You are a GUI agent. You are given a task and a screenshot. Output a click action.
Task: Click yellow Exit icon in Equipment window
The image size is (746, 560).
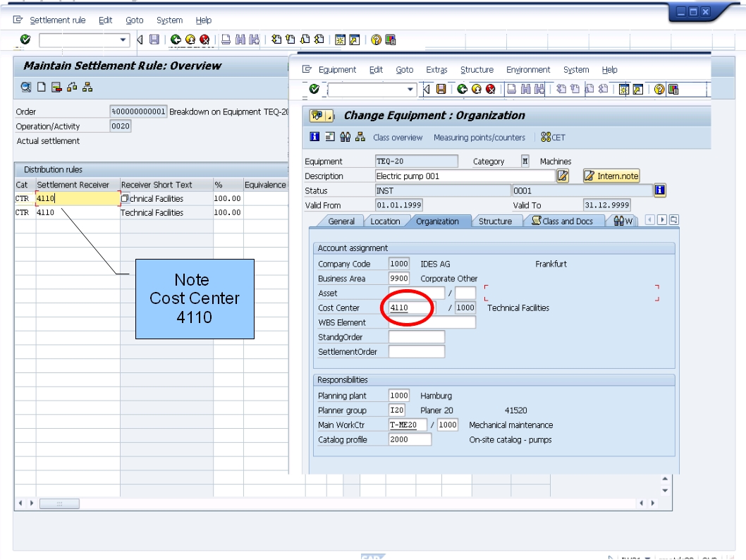pos(476,89)
